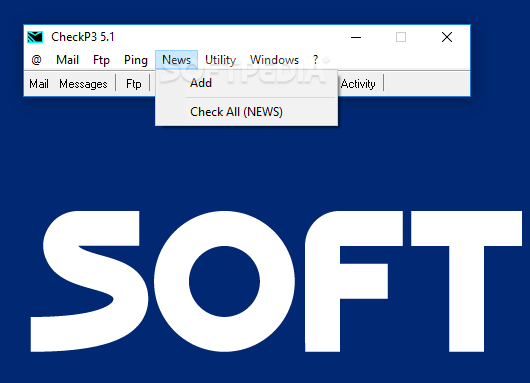This screenshot has width=530, height=383.
Task: Click the CheckP3 envelope app icon
Action: pyautogui.click(x=35, y=37)
